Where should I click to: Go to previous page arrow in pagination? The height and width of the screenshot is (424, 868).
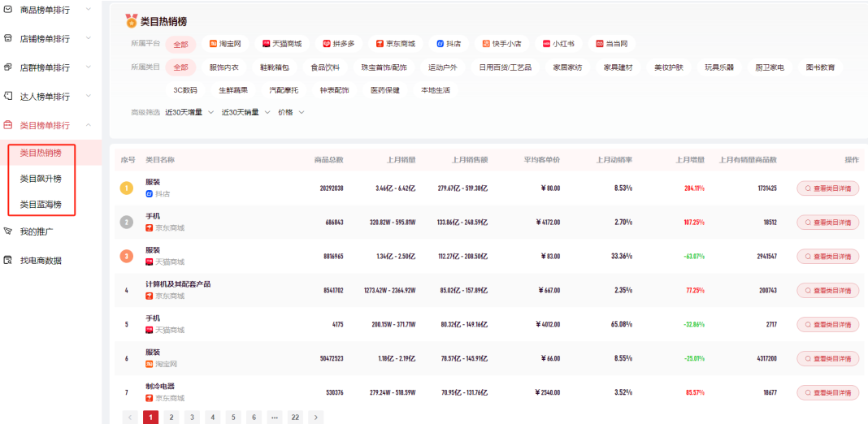[130, 418]
